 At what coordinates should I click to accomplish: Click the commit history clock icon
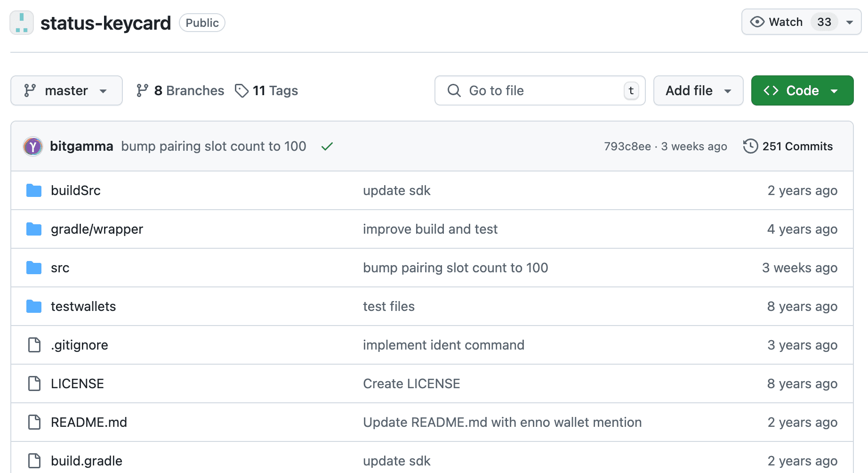750,146
